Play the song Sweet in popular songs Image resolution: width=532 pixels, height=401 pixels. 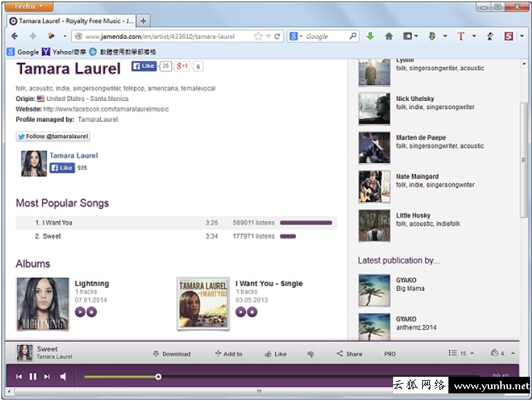point(52,236)
